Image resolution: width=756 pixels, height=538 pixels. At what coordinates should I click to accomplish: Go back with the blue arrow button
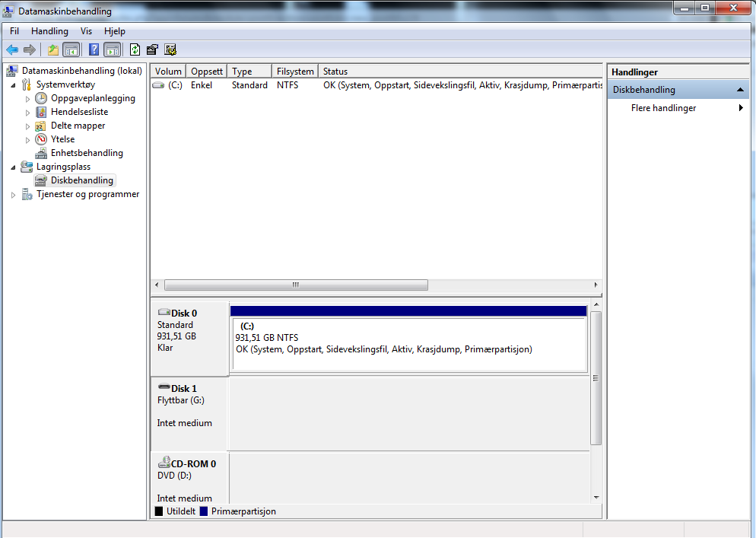pyautogui.click(x=12, y=49)
